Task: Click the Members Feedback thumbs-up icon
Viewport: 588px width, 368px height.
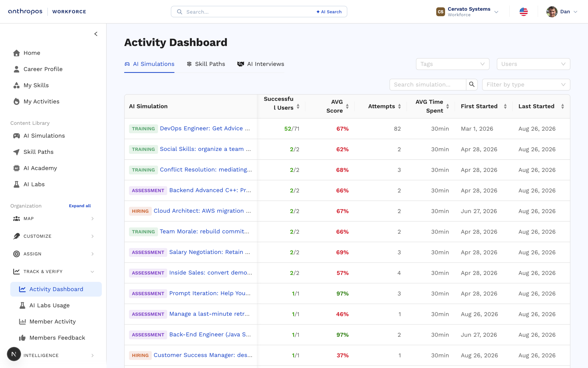Action: (22, 338)
